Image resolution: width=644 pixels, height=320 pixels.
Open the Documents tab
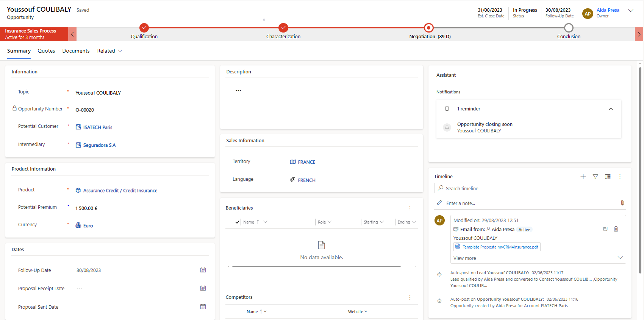pyautogui.click(x=76, y=51)
